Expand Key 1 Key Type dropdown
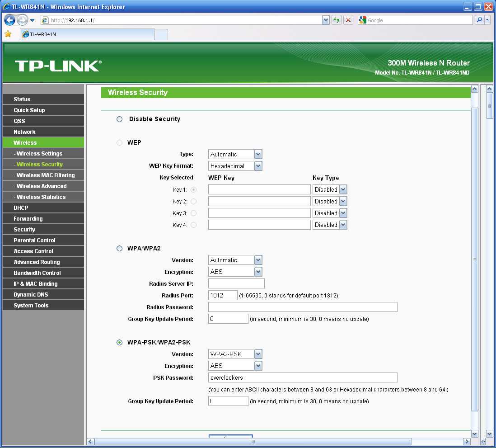496x448 pixels. [x=330, y=190]
